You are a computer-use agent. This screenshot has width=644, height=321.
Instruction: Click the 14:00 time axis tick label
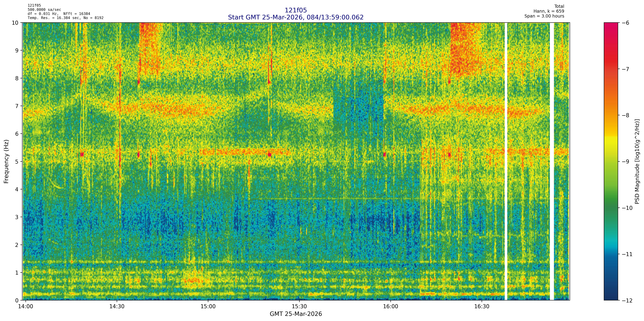click(26, 307)
